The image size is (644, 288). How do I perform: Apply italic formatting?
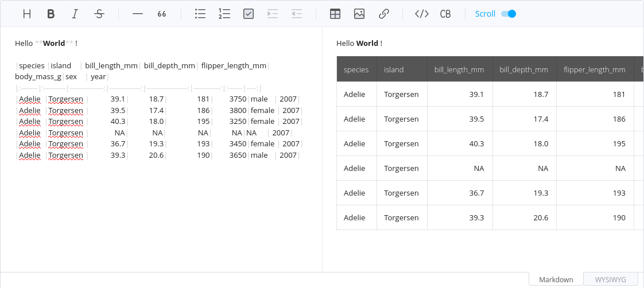(75, 14)
